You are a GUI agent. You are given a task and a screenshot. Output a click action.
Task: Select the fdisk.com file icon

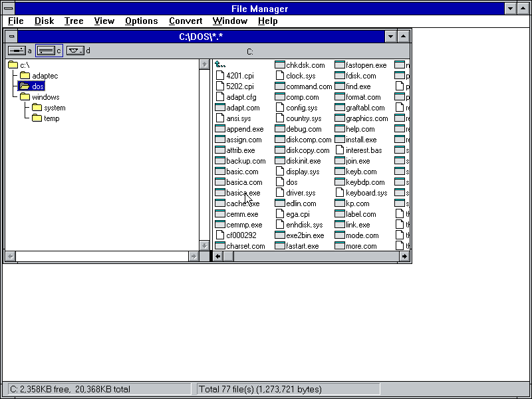[340, 75]
